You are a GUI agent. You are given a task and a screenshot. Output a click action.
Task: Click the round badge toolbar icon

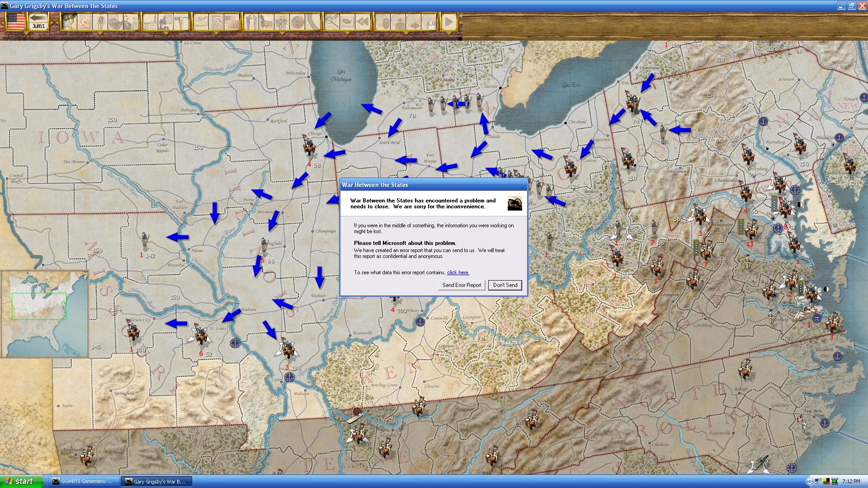point(297,21)
